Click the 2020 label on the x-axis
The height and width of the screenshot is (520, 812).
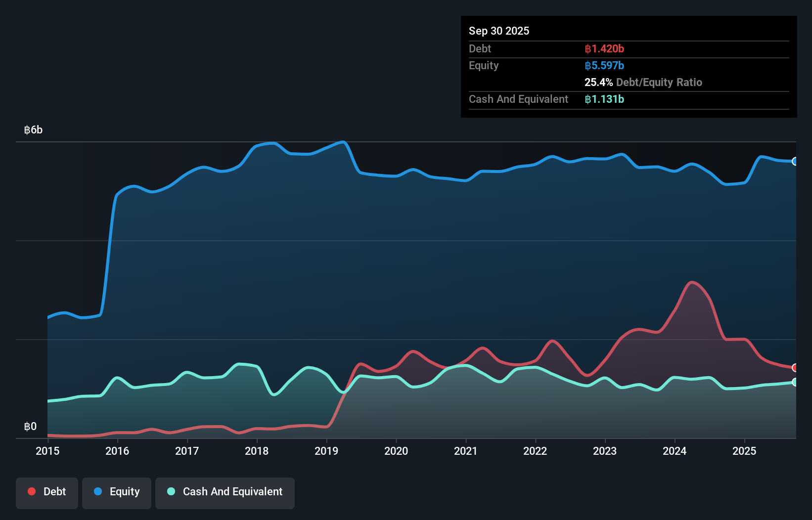point(396,451)
